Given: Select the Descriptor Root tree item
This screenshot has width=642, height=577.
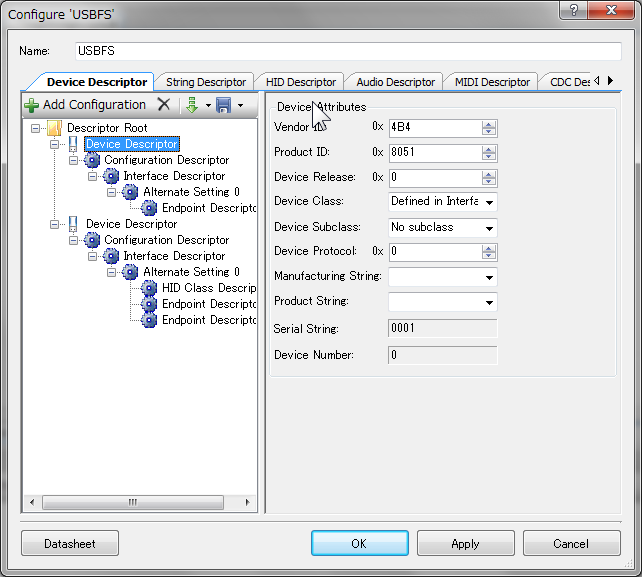Looking at the screenshot, I should (x=107, y=128).
